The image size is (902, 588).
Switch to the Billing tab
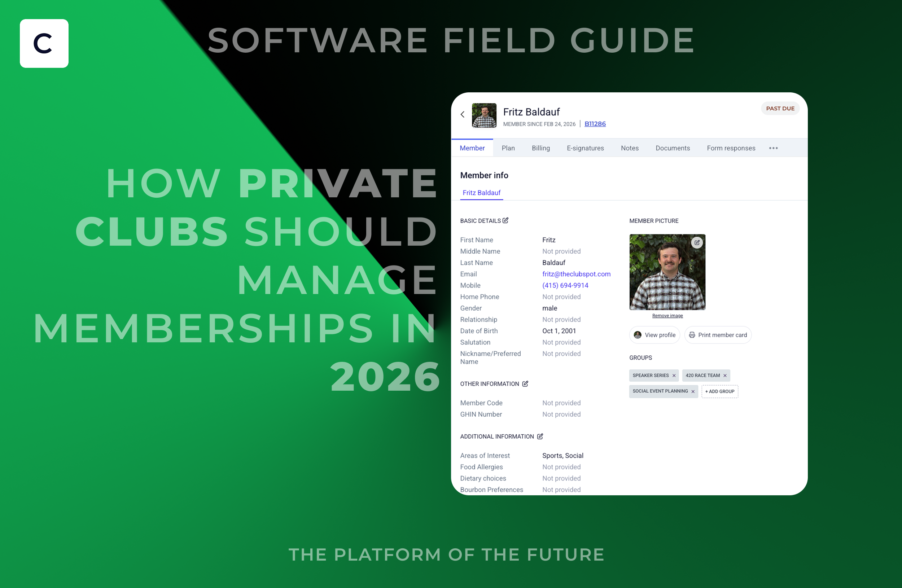(540, 148)
